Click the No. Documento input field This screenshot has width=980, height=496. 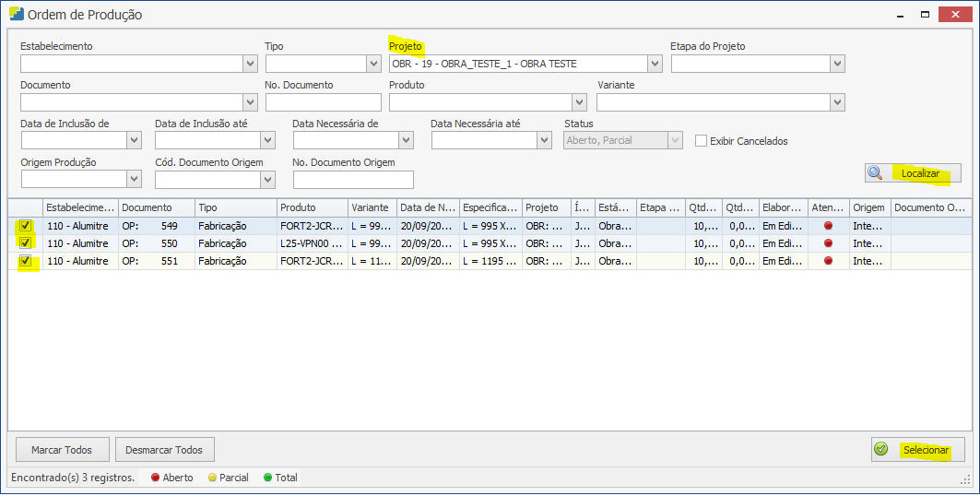[323, 102]
